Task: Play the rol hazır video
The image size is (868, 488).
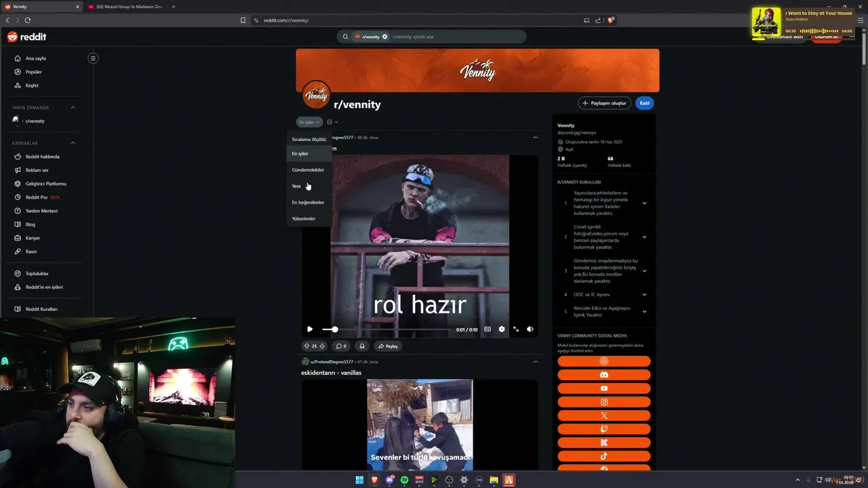Action: [310, 329]
